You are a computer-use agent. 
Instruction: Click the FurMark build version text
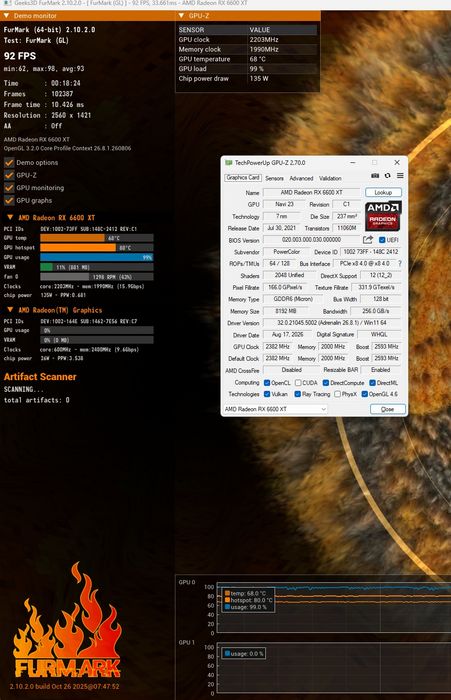pyautogui.click(x=65, y=687)
